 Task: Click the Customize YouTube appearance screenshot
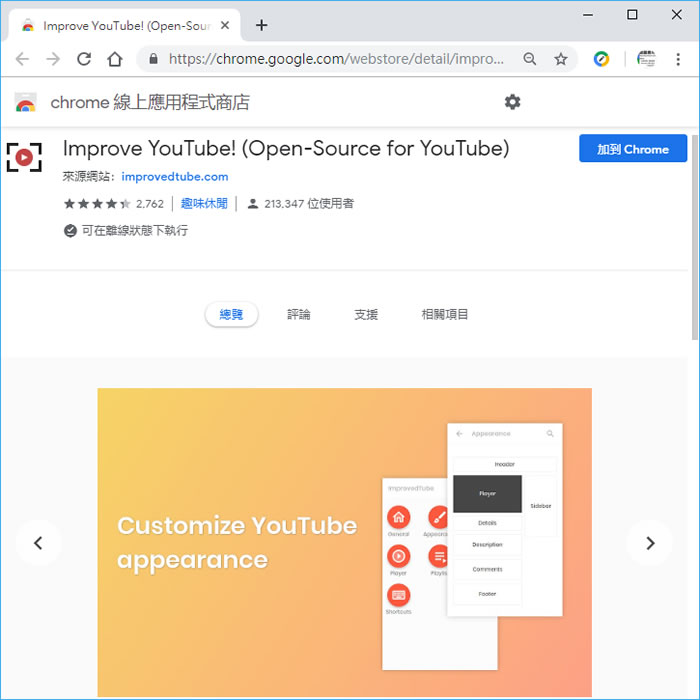[345, 542]
